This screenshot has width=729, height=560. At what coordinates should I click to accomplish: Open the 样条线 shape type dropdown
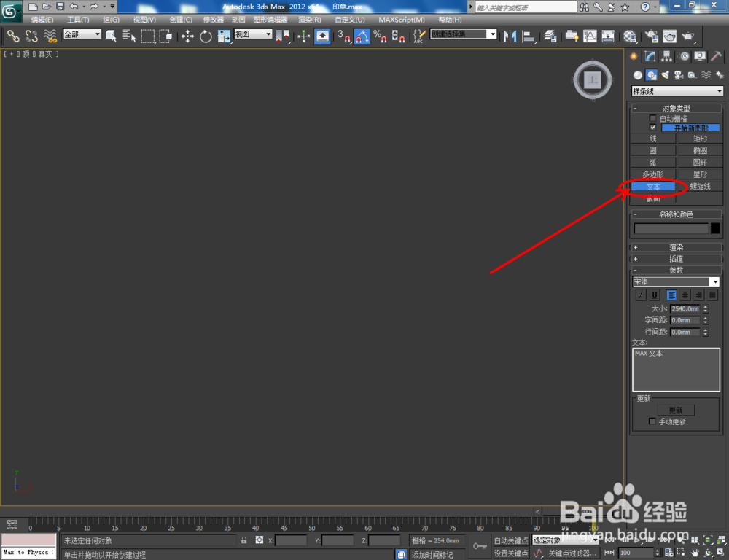coord(677,91)
